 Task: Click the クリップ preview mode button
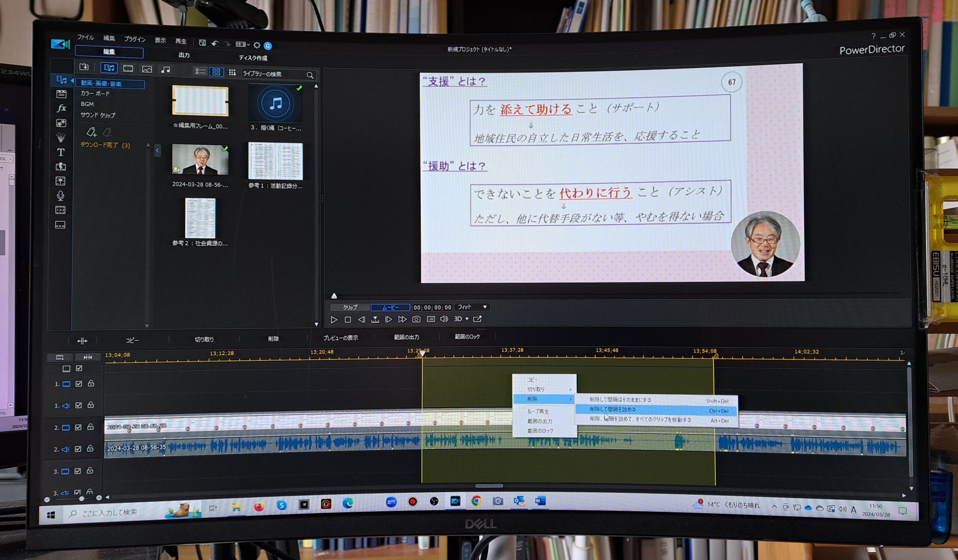coord(350,307)
